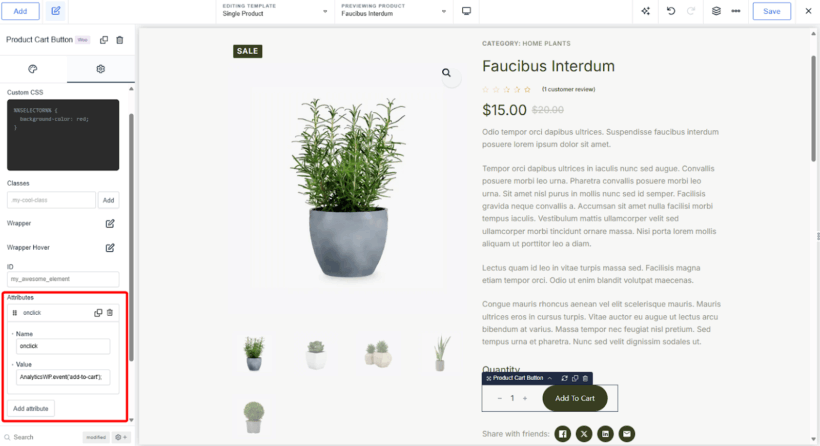Increase product quantity with plus
The image size is (820, 446).
[525, 398]
